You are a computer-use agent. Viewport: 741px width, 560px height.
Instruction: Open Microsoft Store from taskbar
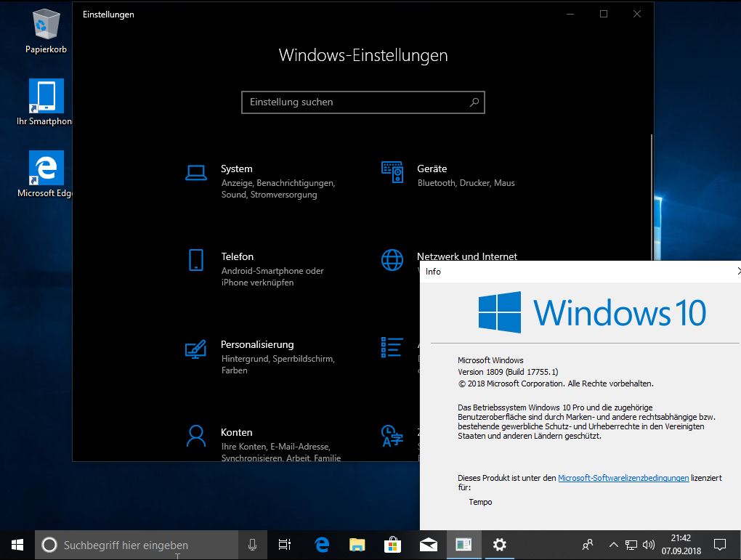(x=393, y=545)
